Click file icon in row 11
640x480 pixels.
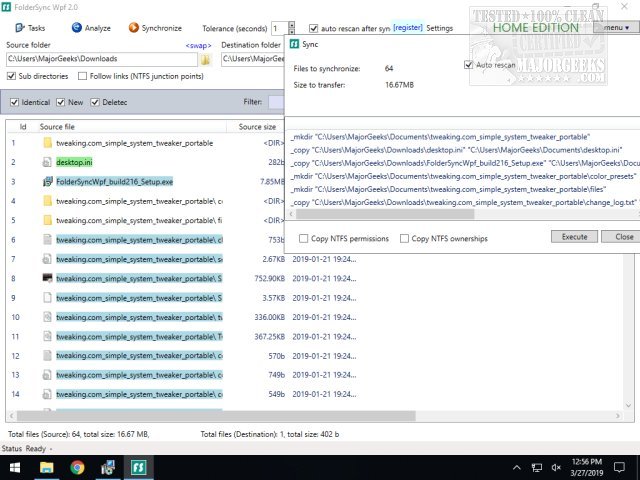[x=47, y=336]
